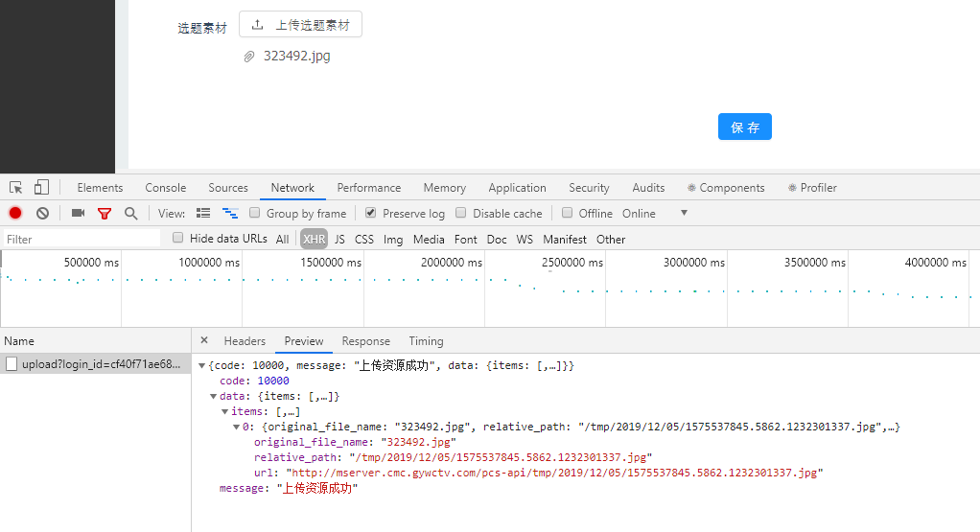Click the capture screenshots camera icon
Image resolution: width=980 pixels, height=532 pixels.
click(79, 213)
